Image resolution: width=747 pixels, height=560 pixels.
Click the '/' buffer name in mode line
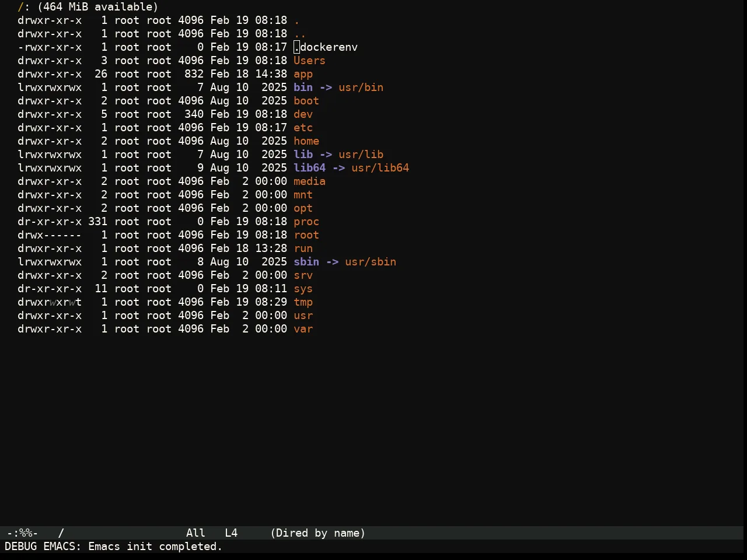[x=61, y=533]
